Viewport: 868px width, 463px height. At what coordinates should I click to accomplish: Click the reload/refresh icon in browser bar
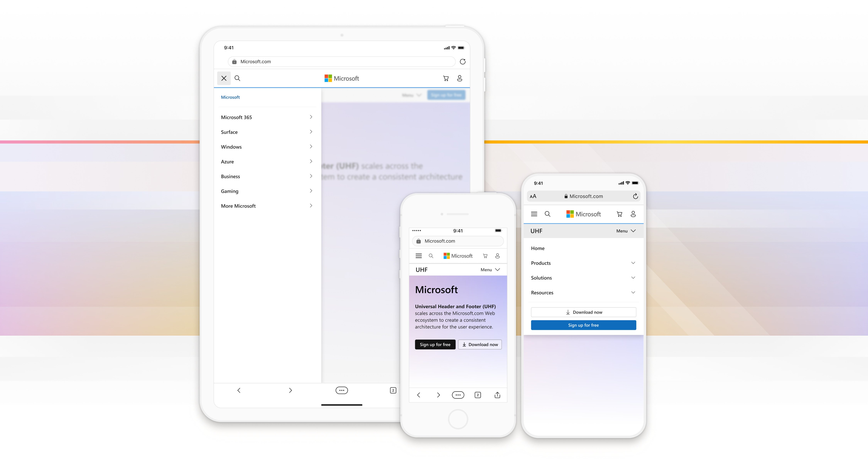[x=463, y=62]
